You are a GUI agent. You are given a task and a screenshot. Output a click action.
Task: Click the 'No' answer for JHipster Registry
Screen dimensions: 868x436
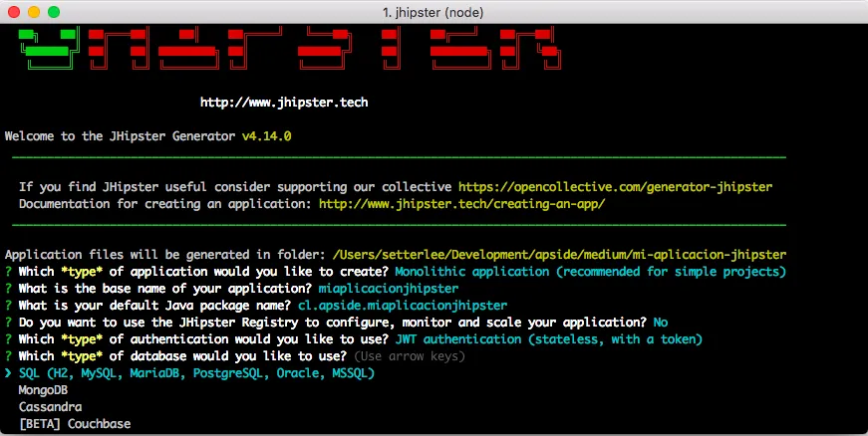click(x=661, y=323)
